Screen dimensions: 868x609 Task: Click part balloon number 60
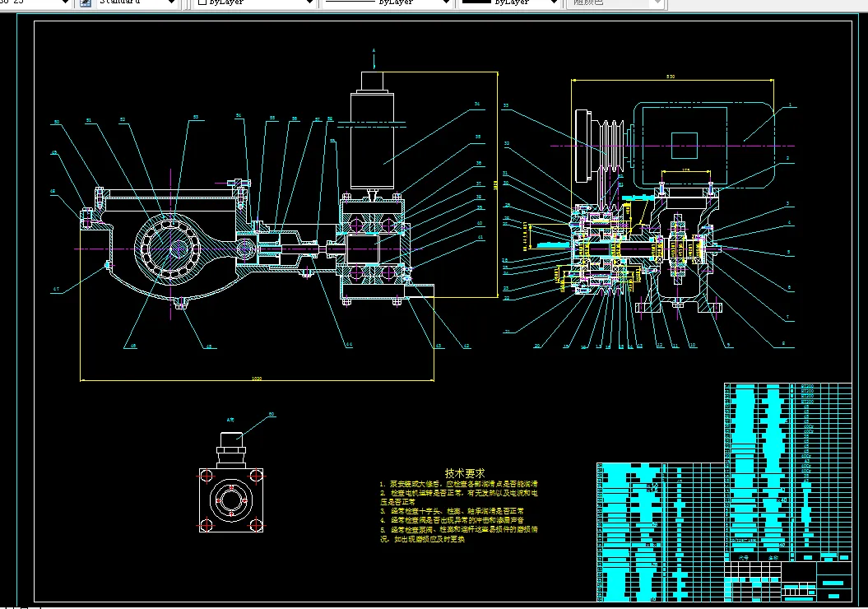[x=272, y=414]
